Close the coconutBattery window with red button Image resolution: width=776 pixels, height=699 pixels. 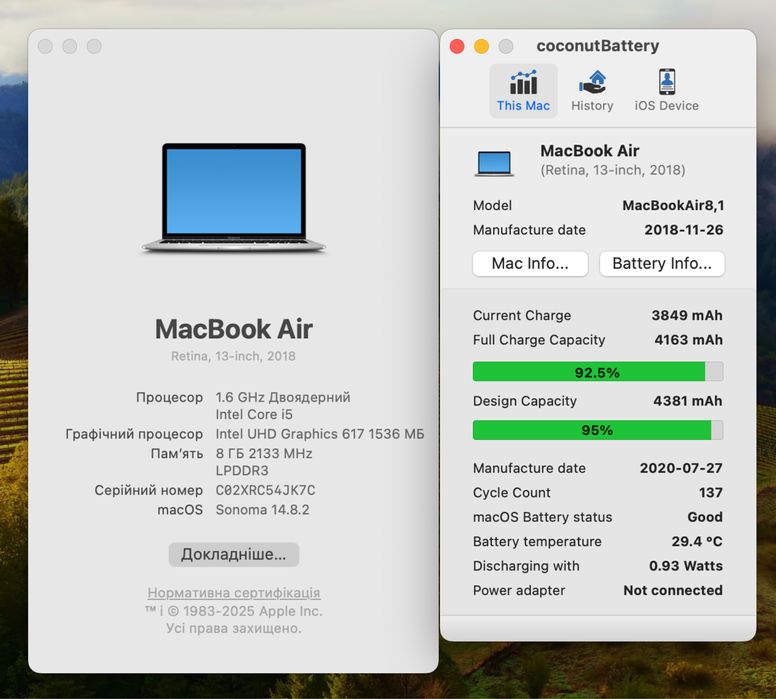457,46
